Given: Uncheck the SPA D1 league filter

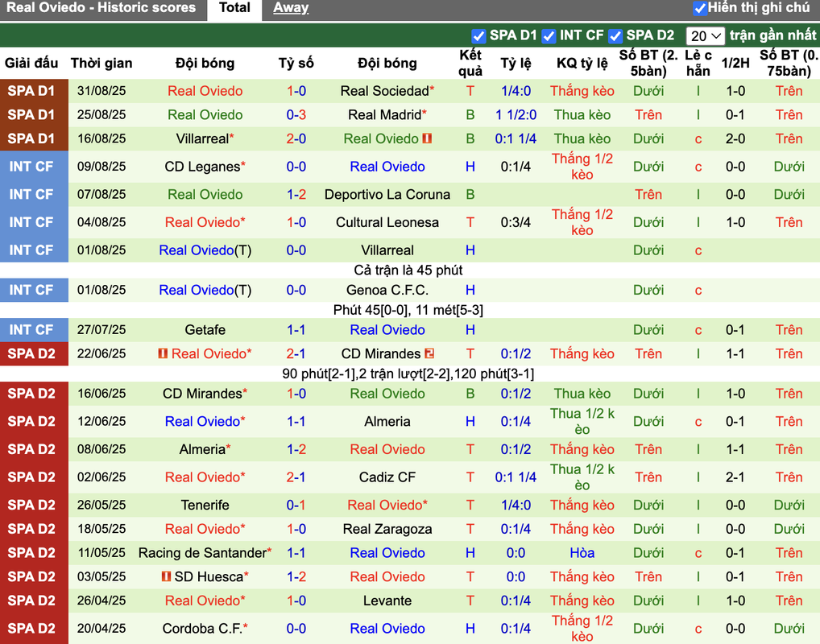Looking at the screenshot, I should tap(478, 35).
